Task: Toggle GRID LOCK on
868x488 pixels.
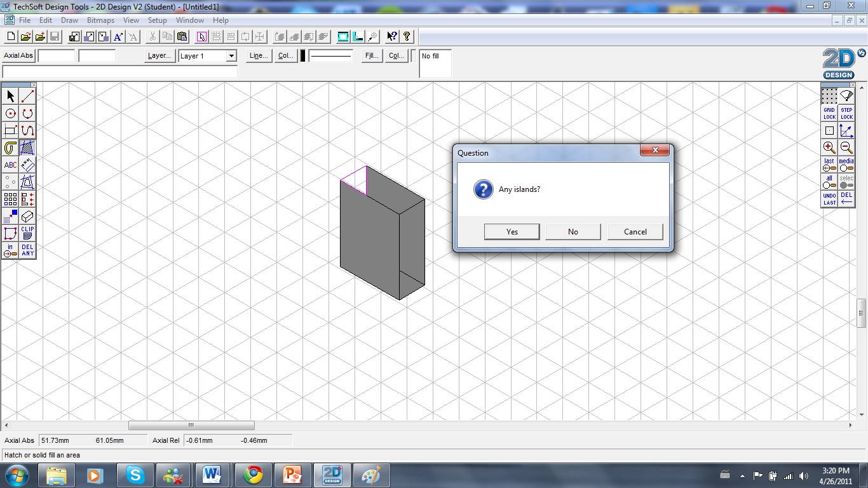Action: 829,113
